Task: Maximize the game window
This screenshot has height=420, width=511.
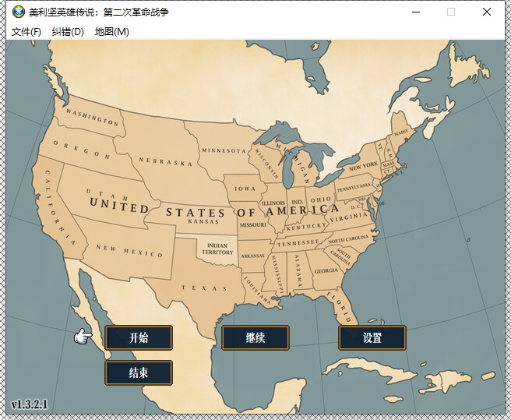Action: [x=451, y=12]
